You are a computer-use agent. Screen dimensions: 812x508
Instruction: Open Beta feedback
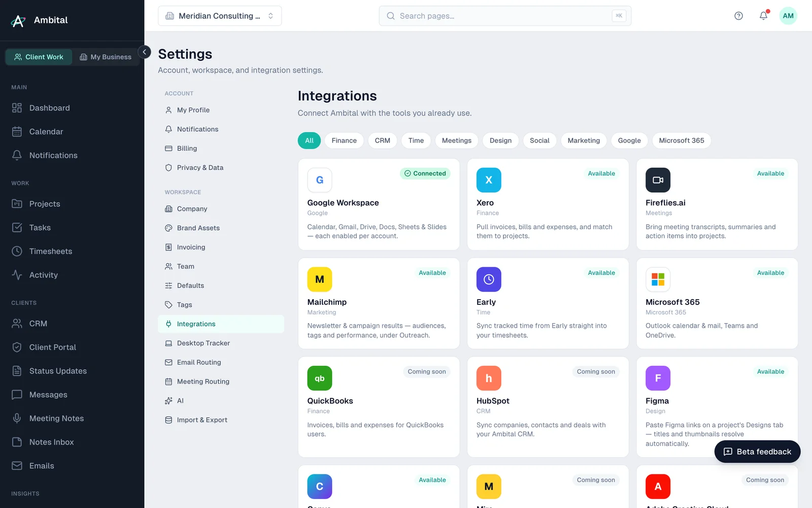pyautogui.click(x=757, y=452)
